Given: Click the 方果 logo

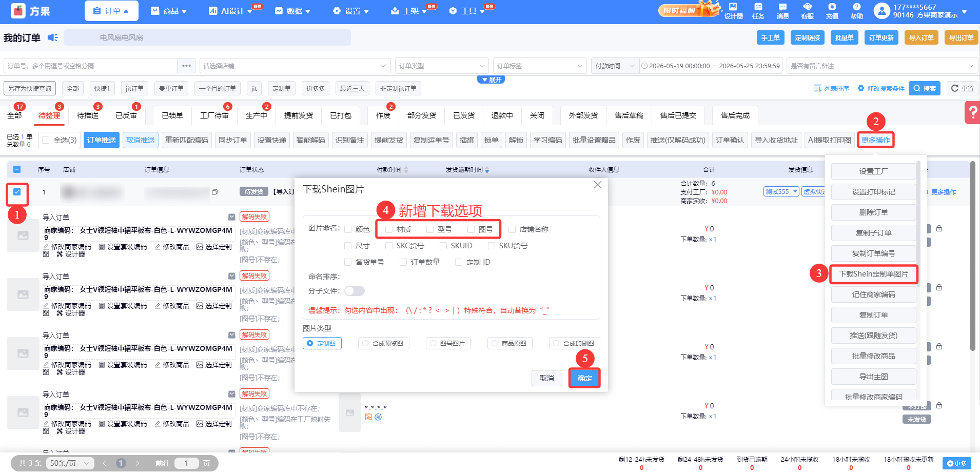Looking at the screenshot, I should 31,11.
